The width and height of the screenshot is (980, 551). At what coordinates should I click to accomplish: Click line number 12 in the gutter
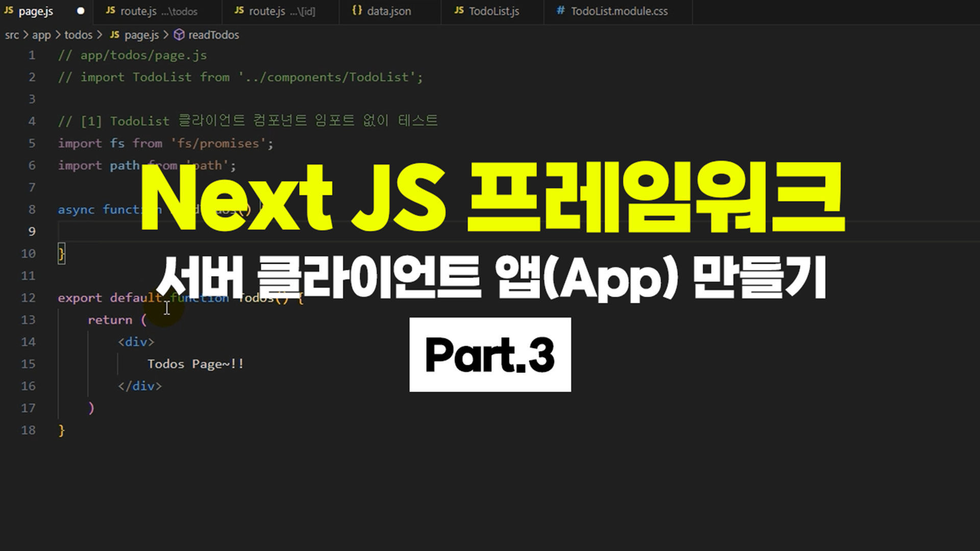28,297
